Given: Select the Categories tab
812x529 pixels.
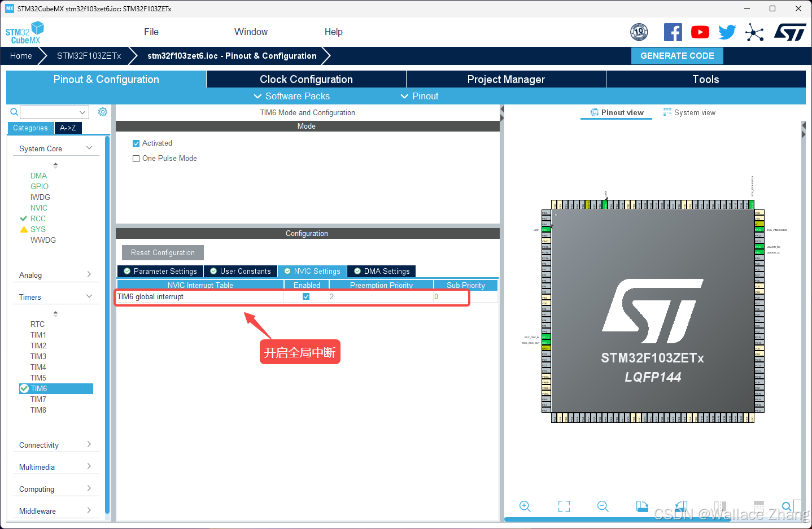Looking at the screenshot, I should click(x=30, y=128).
